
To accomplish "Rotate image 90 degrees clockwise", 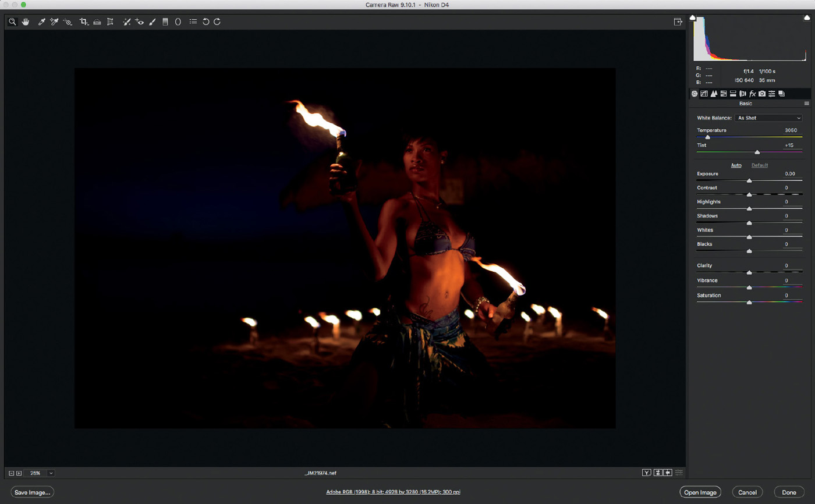I will pos(217,22).
